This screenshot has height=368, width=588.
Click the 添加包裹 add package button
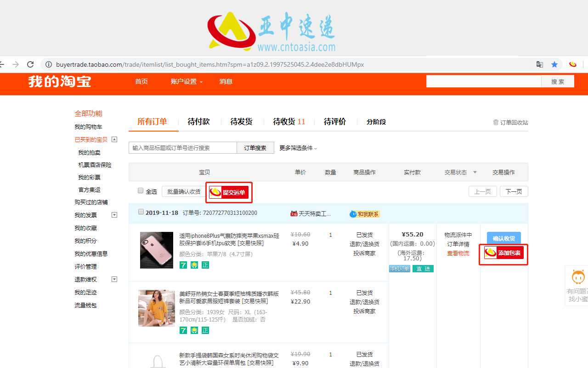click(503, 253)
